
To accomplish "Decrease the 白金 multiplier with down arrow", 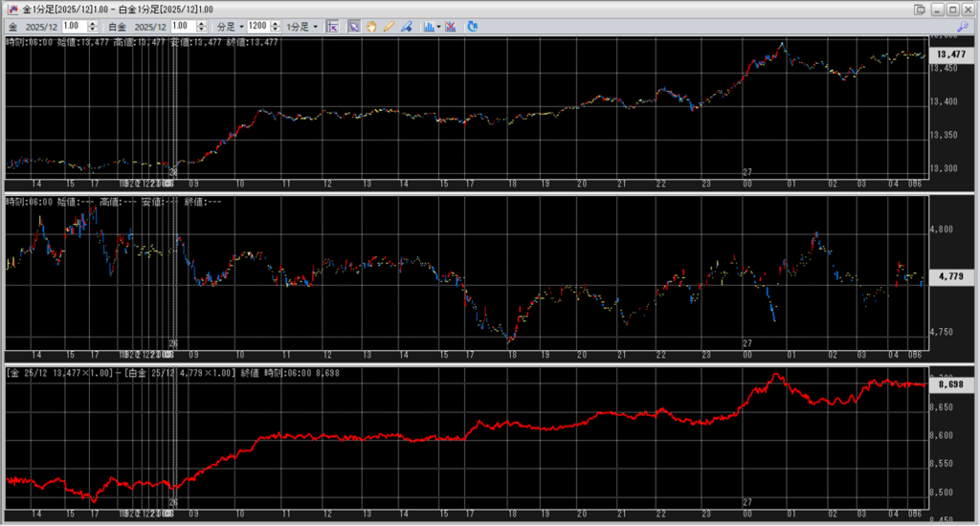I will click(201, 30).
